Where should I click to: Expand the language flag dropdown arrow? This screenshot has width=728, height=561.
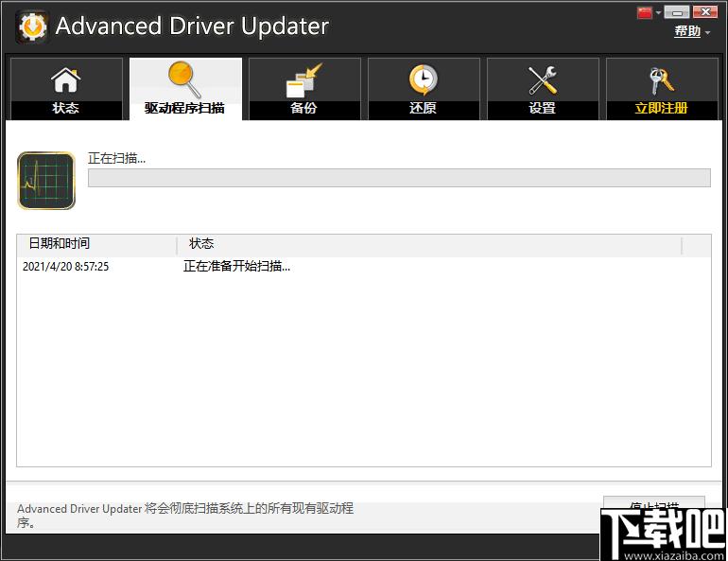pos(658,13)
